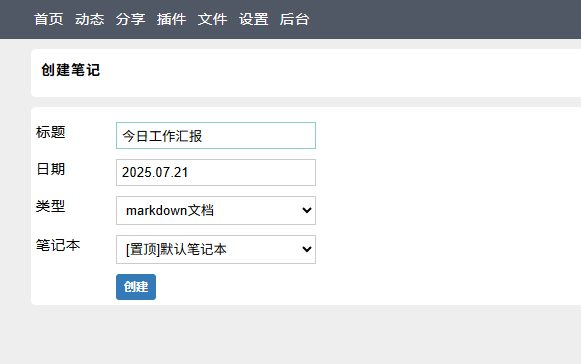Image resolution: width=581 pixels, height=364 pixels.
Task: Open the 笔记本 notebook dropdown
Action: (216, 249)
